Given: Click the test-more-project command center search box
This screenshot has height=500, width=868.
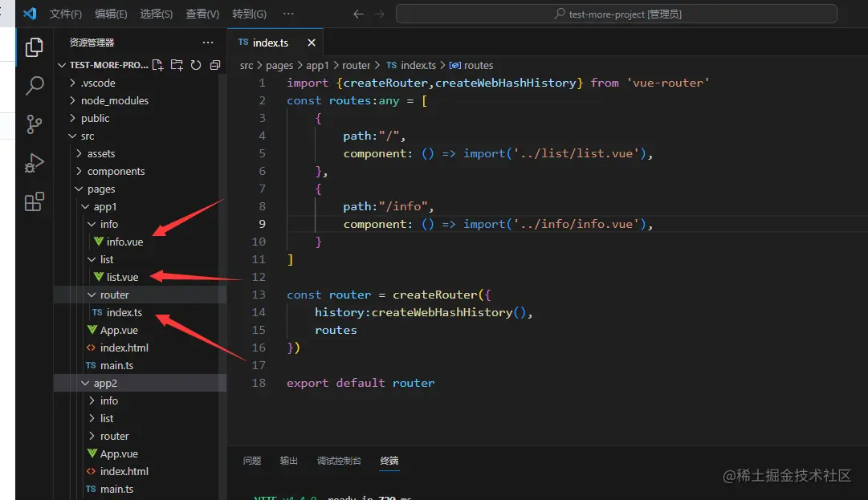Looking at the screenshot, I should [x=617, y=14].
